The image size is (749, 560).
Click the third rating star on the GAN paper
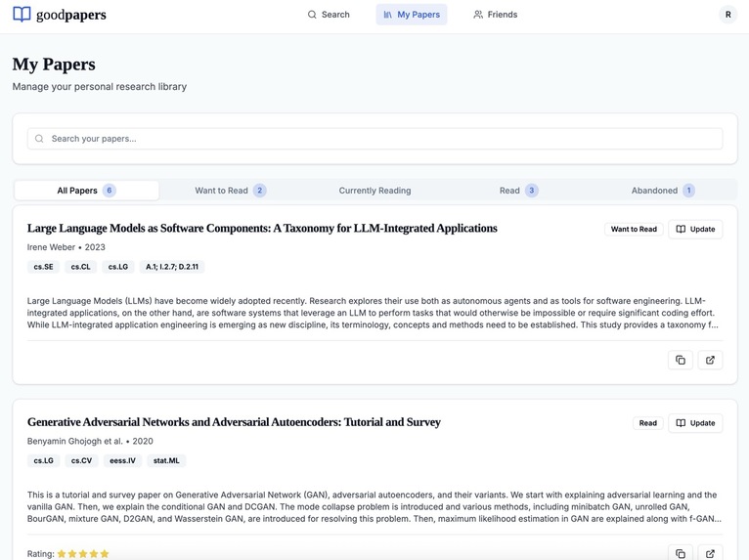point(83,554)
